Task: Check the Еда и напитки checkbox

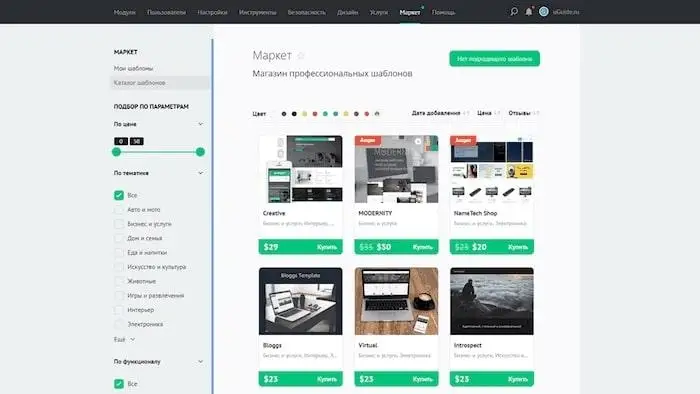Action: (x=119, y=253)
